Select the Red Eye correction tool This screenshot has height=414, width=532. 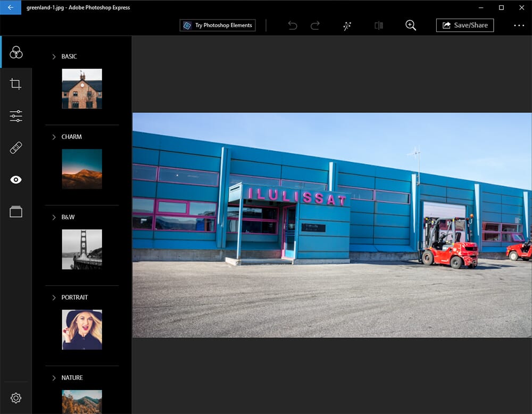(x=16, y=180)
